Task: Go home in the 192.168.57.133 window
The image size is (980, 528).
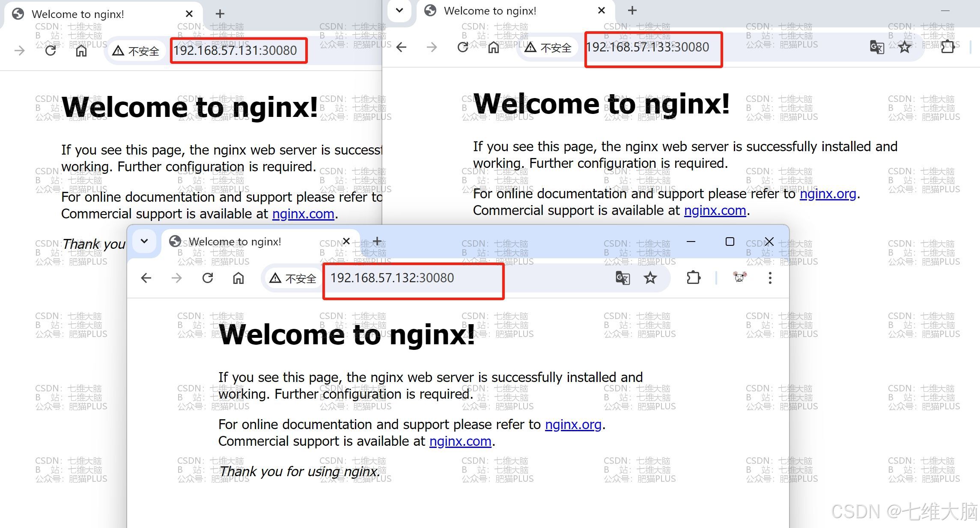Action: pyautogui.click(x=494, y=47)
